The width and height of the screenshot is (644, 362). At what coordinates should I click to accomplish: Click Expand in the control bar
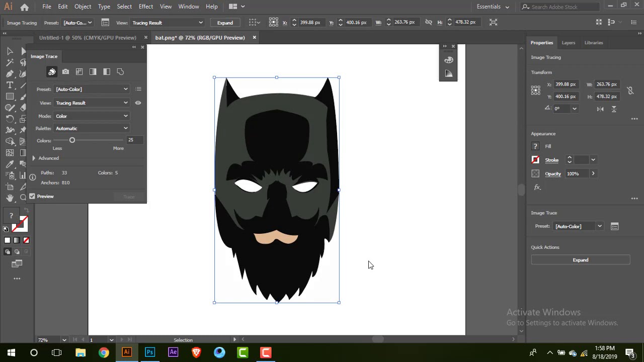(x=225, y=23)
